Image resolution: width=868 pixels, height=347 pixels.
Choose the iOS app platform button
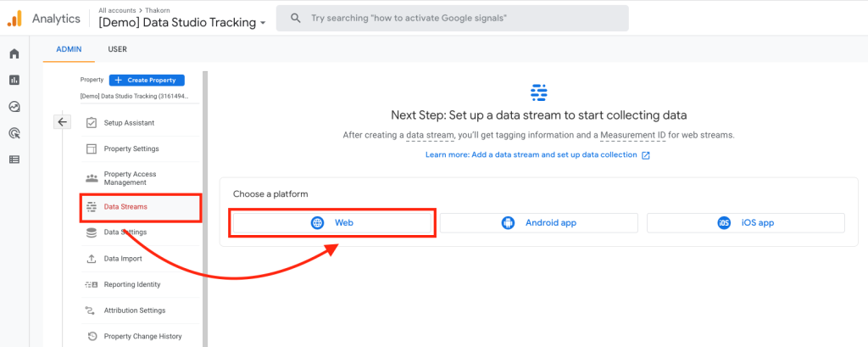(x=746, y=223)
